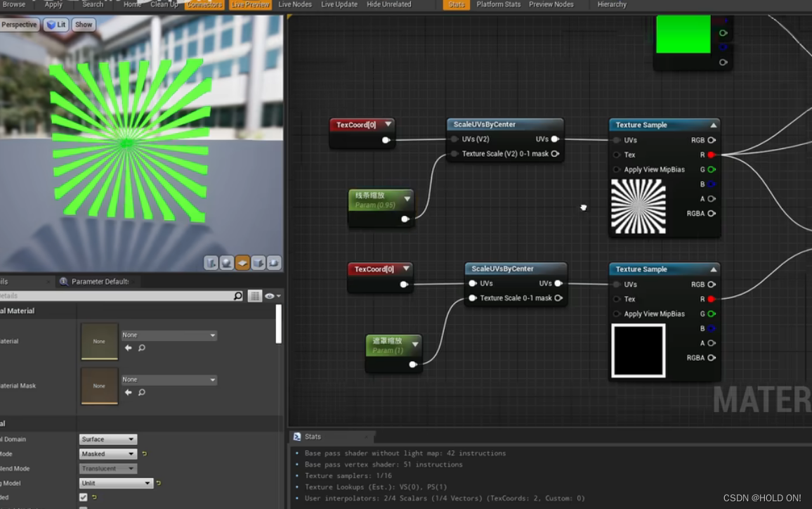Uncheck the enabled checkbox below Shading Model
This screenshot has height=509, width=812.
pos(83,496)
